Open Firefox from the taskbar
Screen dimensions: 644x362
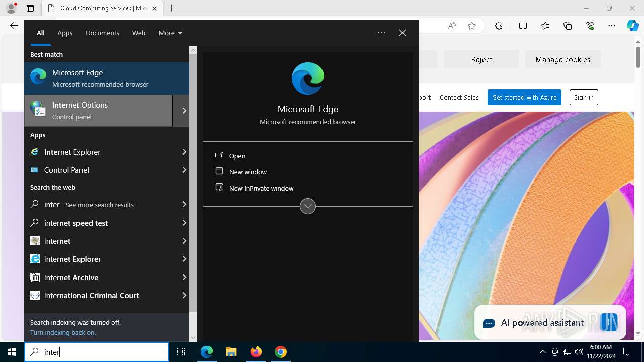256,352
